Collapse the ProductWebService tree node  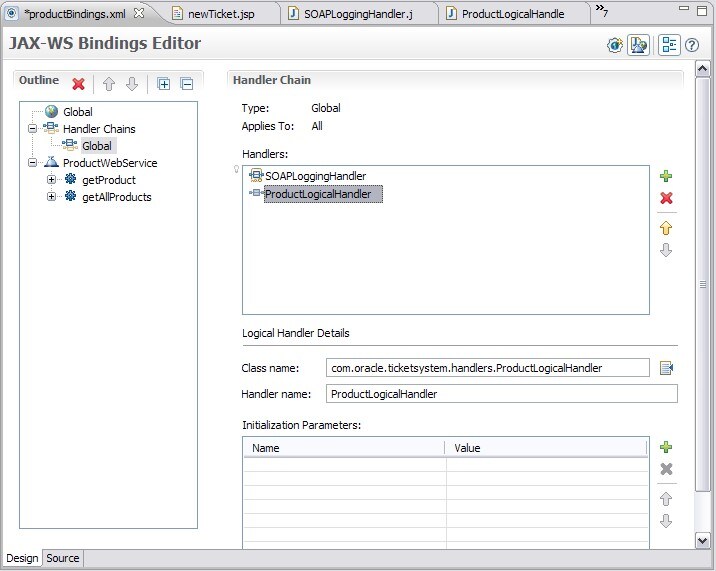(x=32, y=163)
